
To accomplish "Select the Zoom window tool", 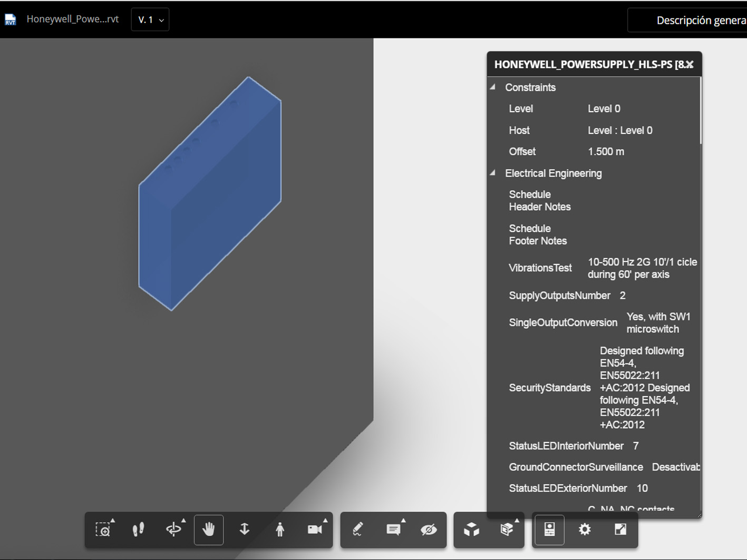I will (x=103, y=529).
